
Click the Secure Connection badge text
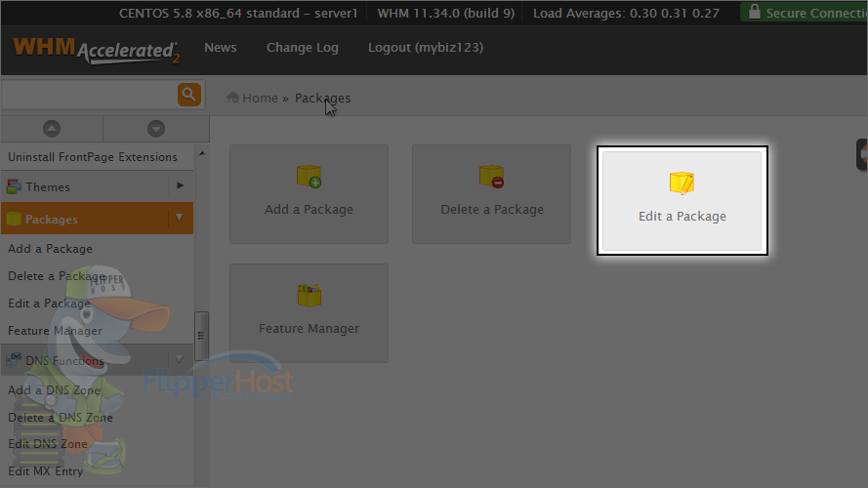tap(816, 13)
